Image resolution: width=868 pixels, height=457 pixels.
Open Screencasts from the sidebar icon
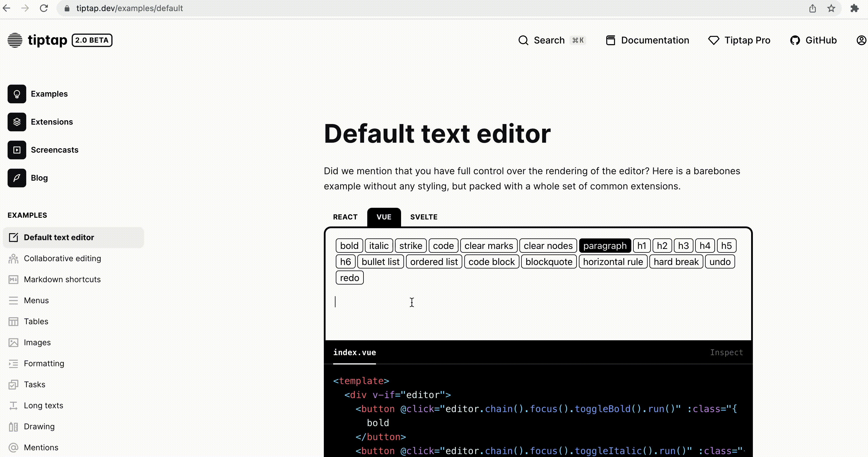pos(17,150)
